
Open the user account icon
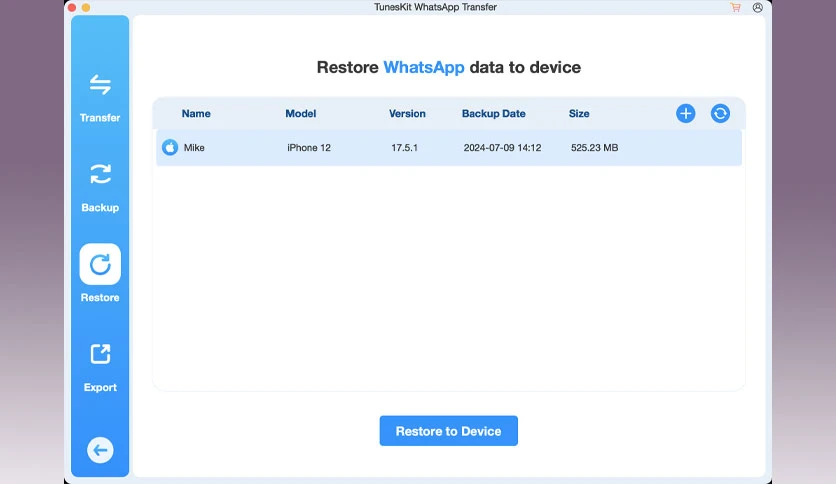[x=758, y=7]
